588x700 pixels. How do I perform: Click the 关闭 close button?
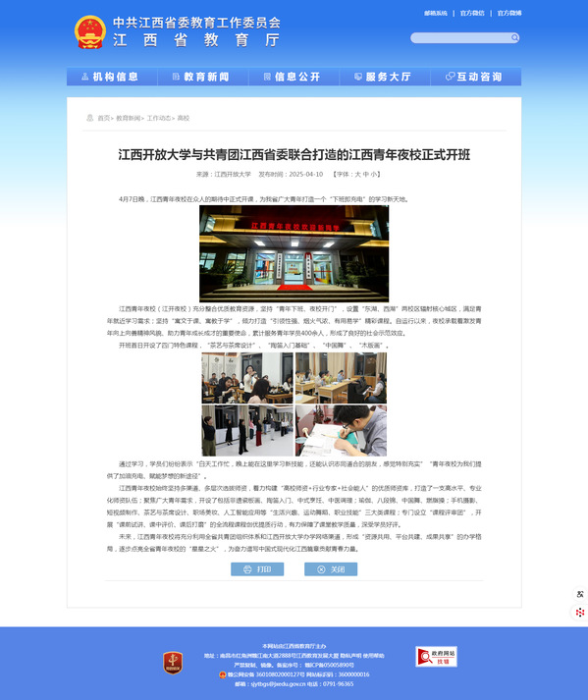[x=331, y=569]
